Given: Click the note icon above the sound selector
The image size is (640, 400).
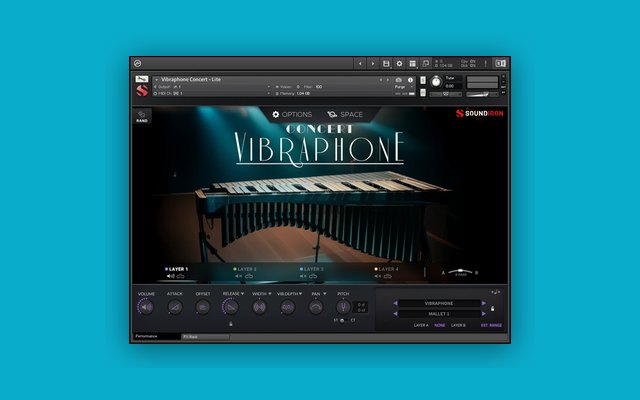Looking at the screenshot, I should [x=496, y=292].
